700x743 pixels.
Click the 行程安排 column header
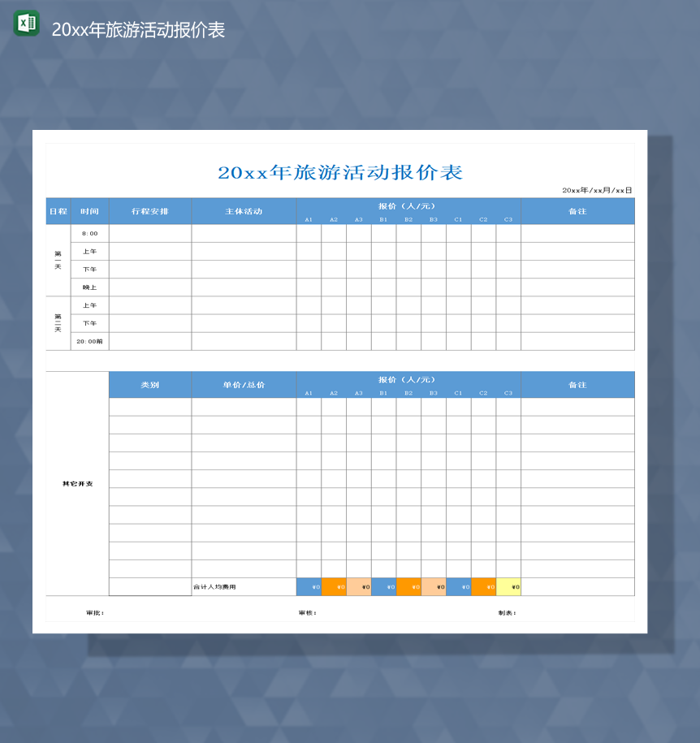click(x=150, y=210)
